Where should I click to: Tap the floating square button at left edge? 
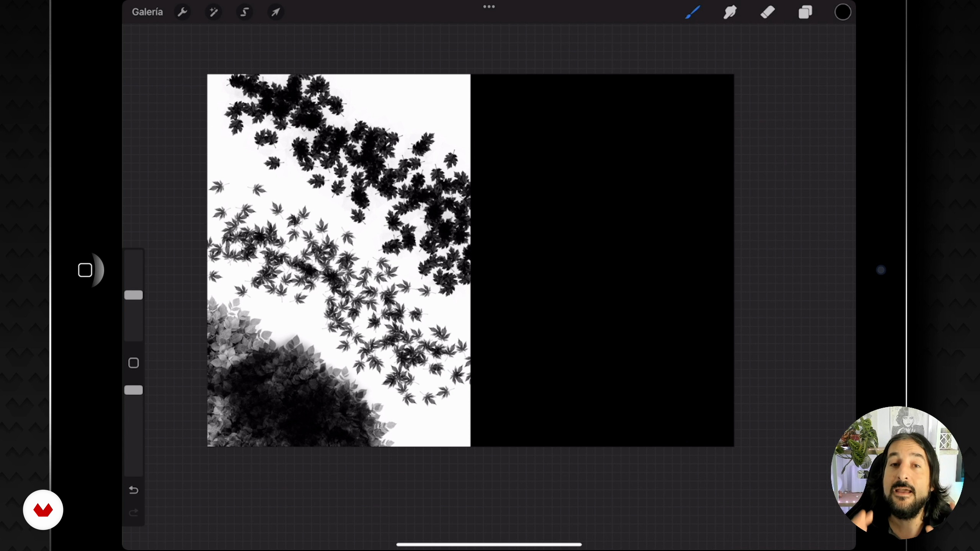[85, 270]
